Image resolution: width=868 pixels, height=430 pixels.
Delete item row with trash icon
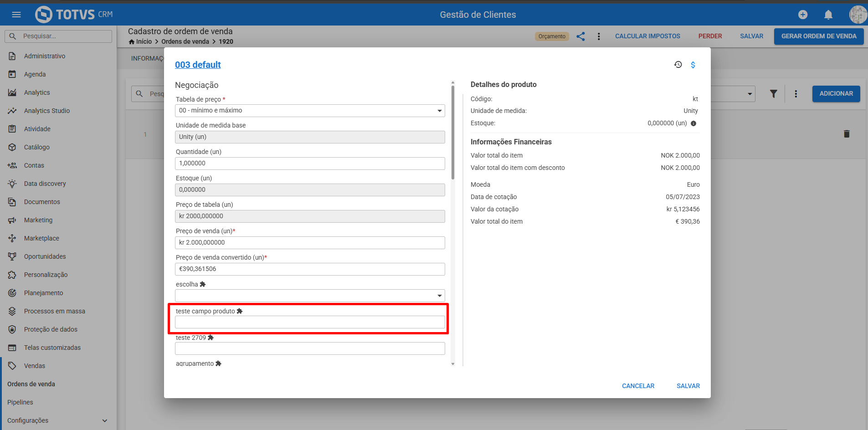coord(847,134)
